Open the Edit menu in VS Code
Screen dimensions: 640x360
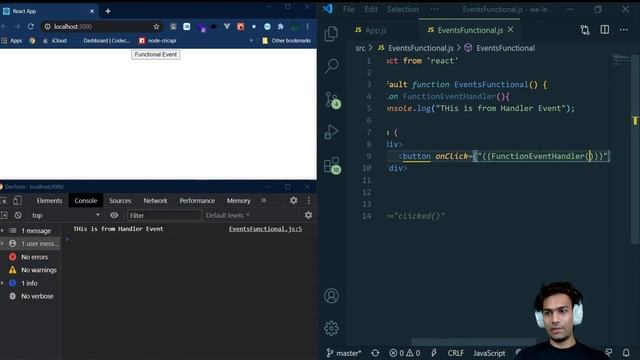(x=371, y=9)
